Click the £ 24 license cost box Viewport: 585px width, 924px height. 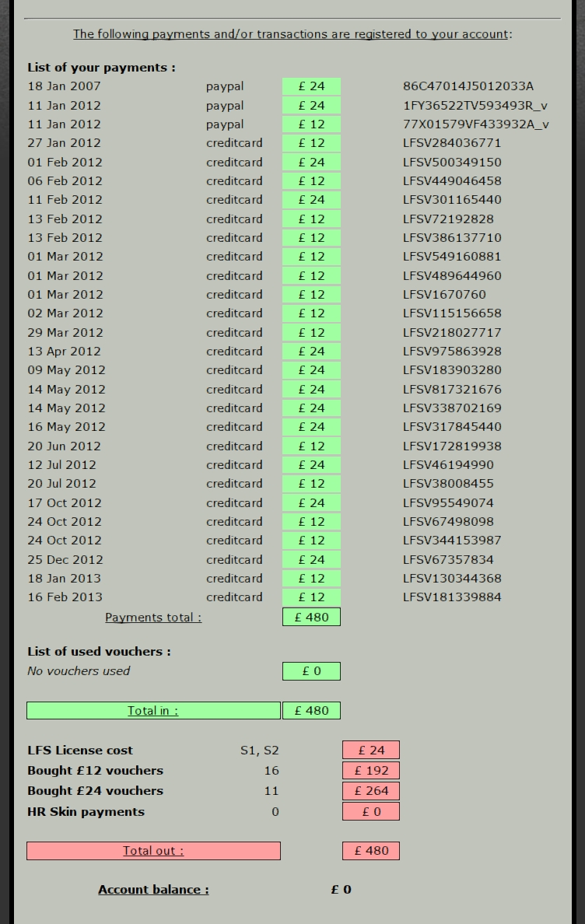coord(371,750)
